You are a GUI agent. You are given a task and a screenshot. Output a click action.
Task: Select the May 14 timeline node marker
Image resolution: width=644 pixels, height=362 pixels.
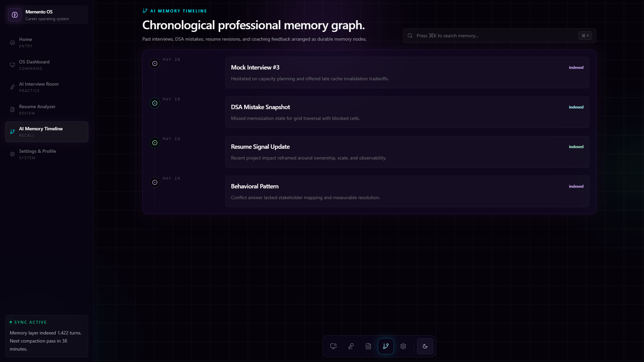pos(155,182)
